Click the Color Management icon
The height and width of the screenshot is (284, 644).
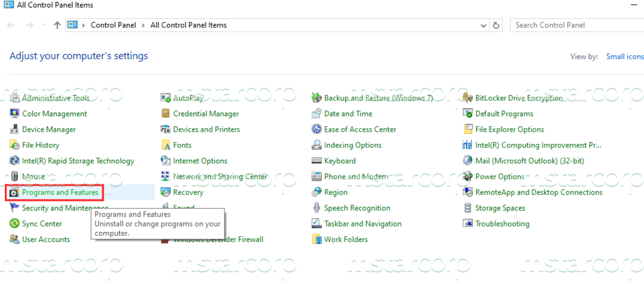pyautogui.click(x=14, y=114)
